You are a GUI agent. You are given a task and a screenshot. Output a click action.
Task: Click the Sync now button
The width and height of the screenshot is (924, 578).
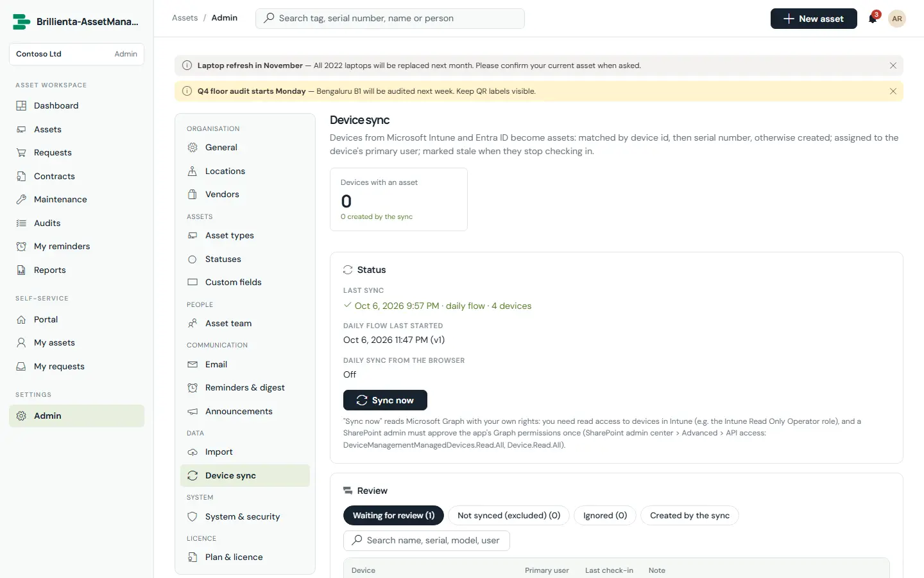[385, 400]
